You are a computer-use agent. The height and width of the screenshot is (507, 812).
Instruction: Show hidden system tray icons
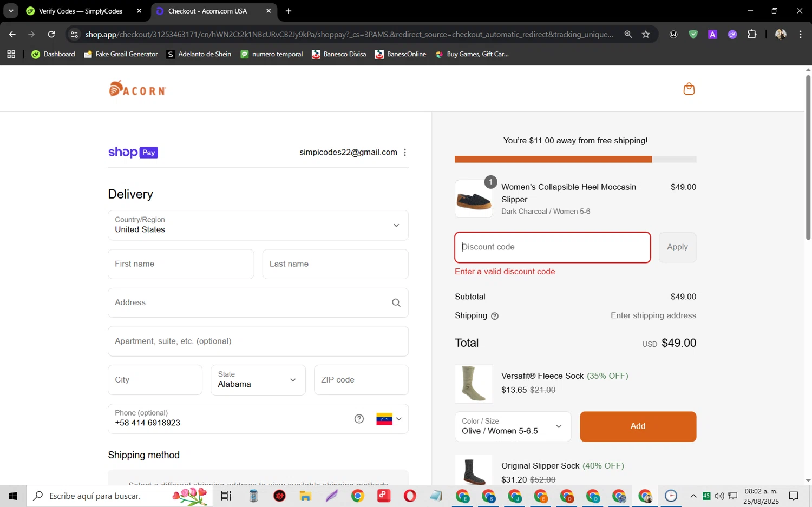693,496
